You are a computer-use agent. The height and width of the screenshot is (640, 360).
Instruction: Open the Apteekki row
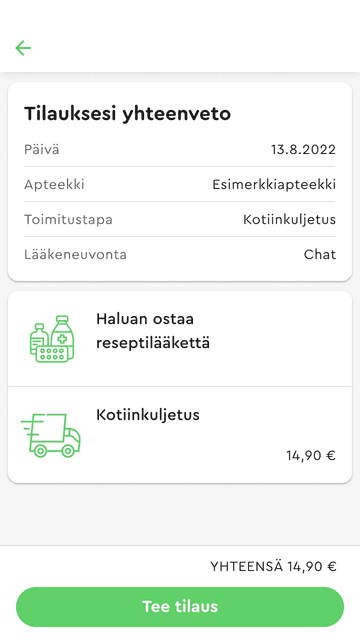click(x=180, y=184)
